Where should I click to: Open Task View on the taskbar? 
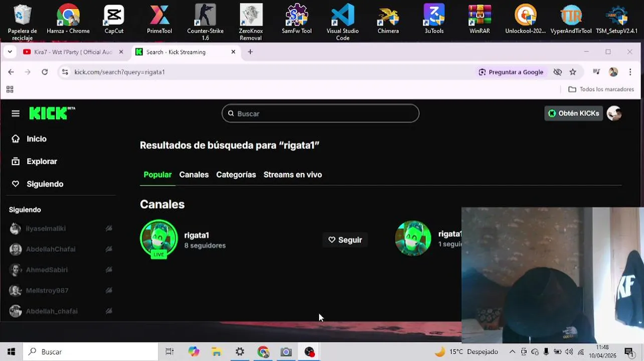[170, 352]
